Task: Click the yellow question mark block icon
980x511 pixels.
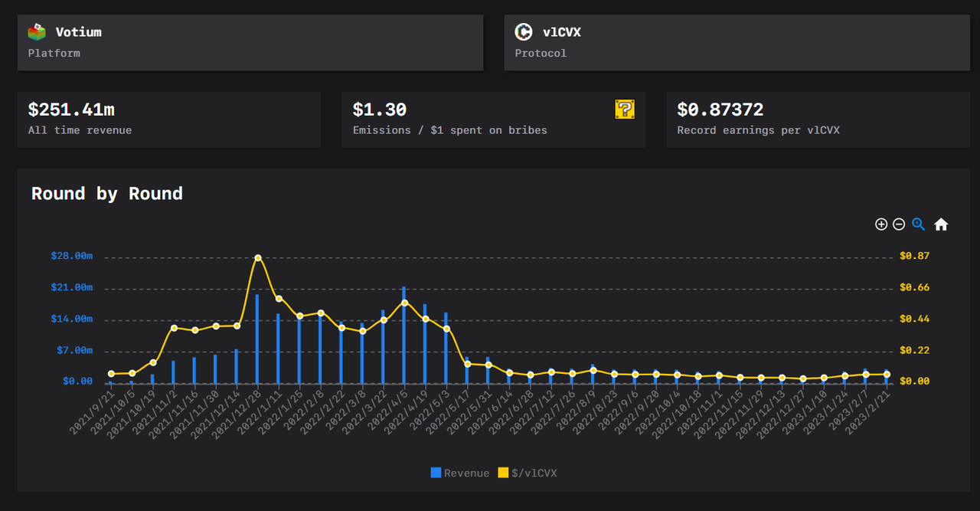Action: tap(625, 110)
